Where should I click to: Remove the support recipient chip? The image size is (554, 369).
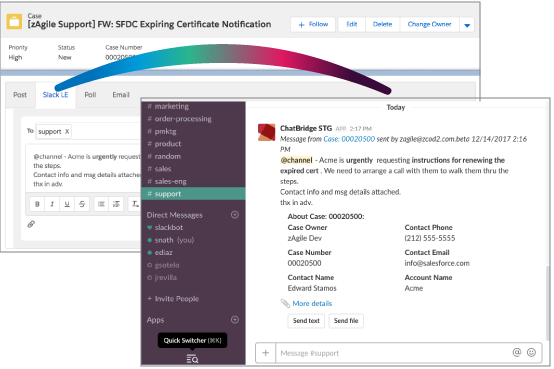pos(67,131)
